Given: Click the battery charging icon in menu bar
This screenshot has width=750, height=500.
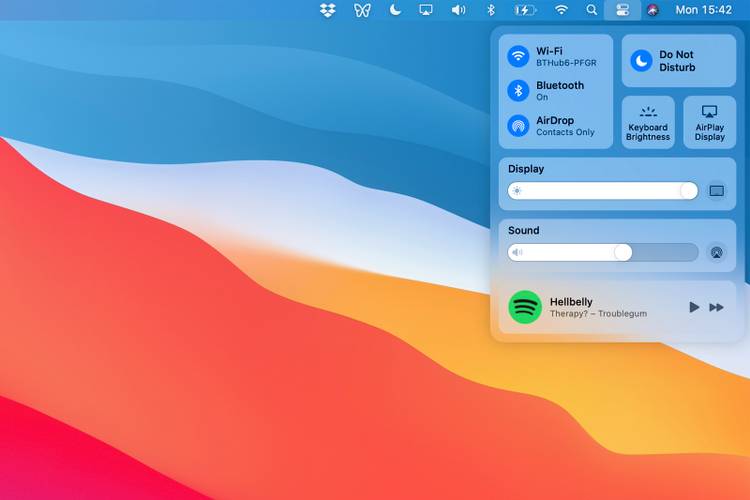Looking at the screenshot, I should (525, 10).
